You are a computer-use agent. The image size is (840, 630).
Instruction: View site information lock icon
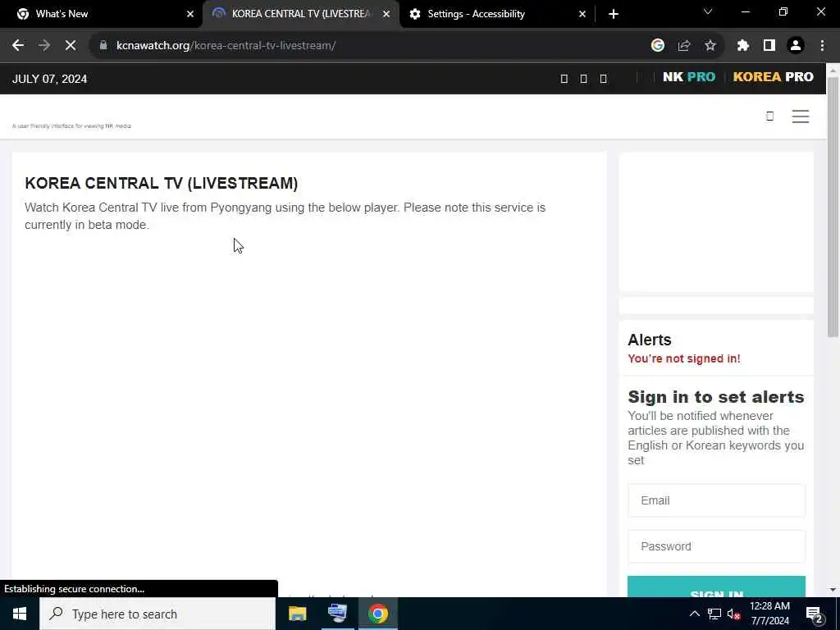103,46
